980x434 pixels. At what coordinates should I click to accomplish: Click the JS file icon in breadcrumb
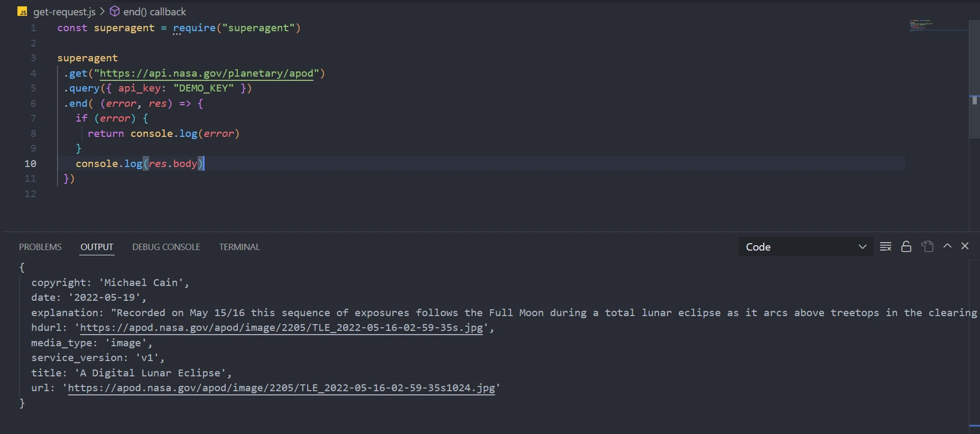click(x=23, y=12)
